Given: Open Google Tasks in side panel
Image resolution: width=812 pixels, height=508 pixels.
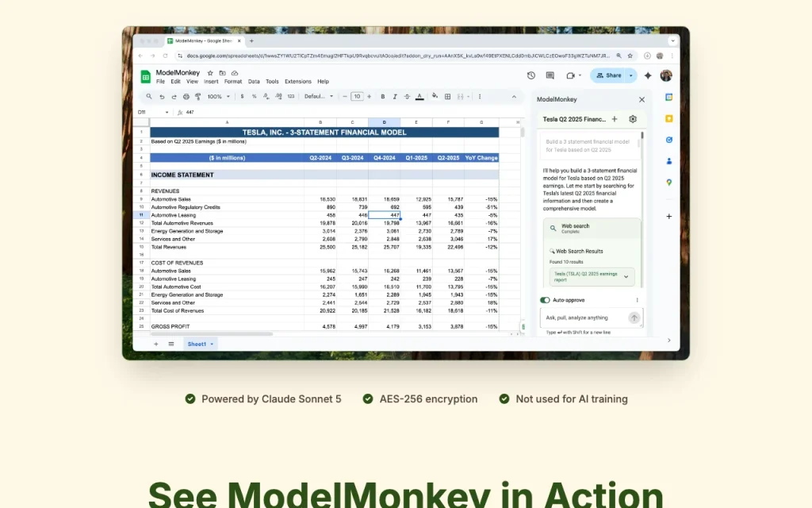Looking at the screenshot, I should click(669, 140).
